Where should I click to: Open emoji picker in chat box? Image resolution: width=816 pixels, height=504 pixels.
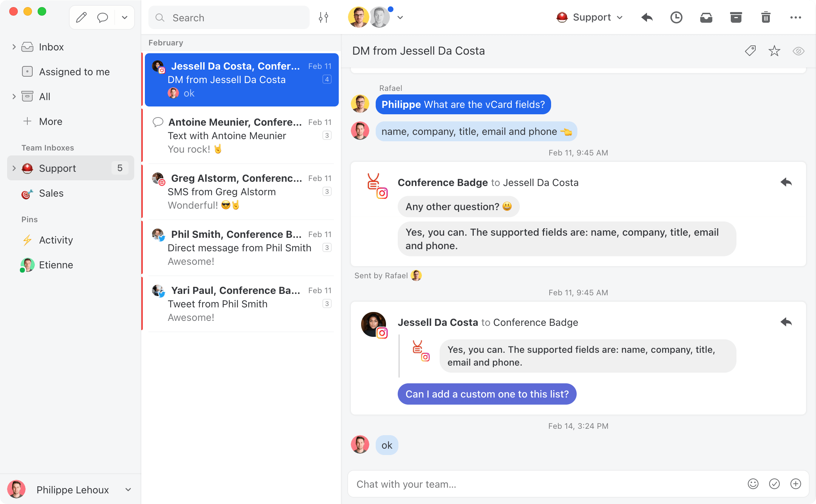coord(753,484)
